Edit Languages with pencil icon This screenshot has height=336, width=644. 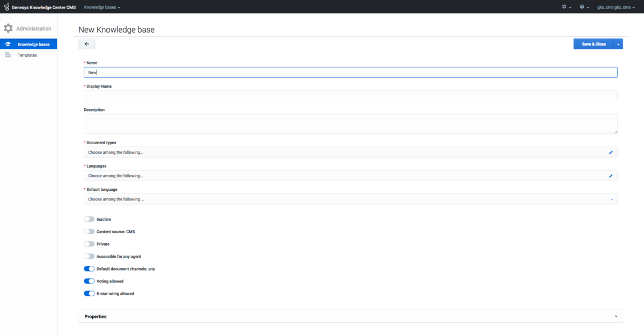click(611, 176)
